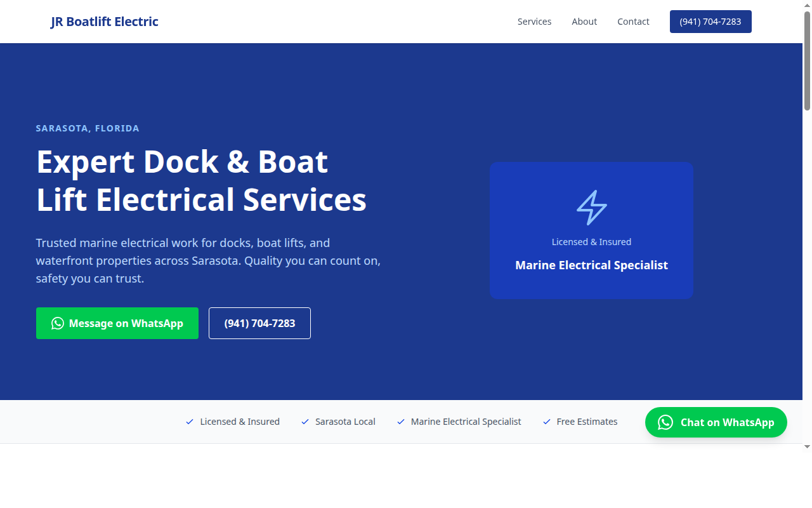This screenshot has width=812, height=508.
Task: Click the phone number button in the header
Action: 710,22
